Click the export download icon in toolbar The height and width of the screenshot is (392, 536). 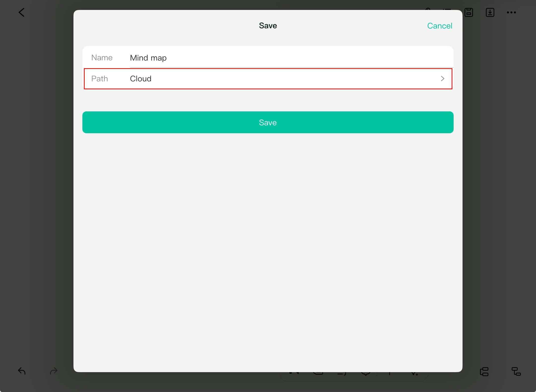pos(490,12)
